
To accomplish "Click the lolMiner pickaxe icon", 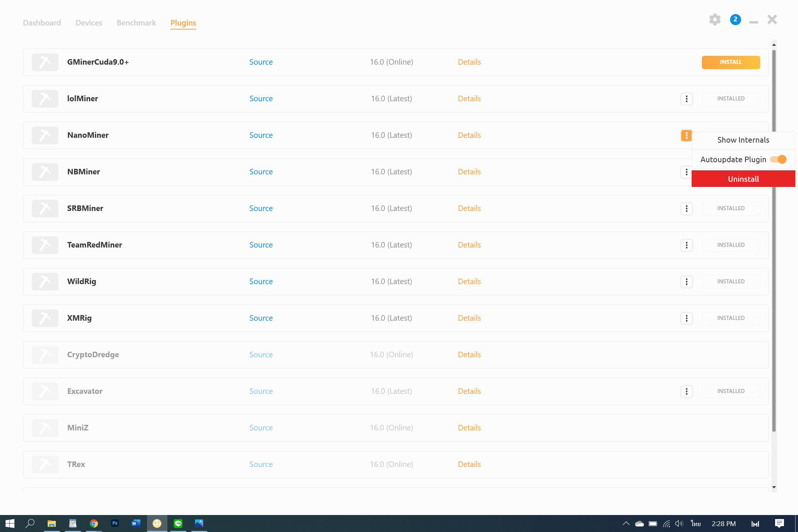I will [x=45, y=99].
